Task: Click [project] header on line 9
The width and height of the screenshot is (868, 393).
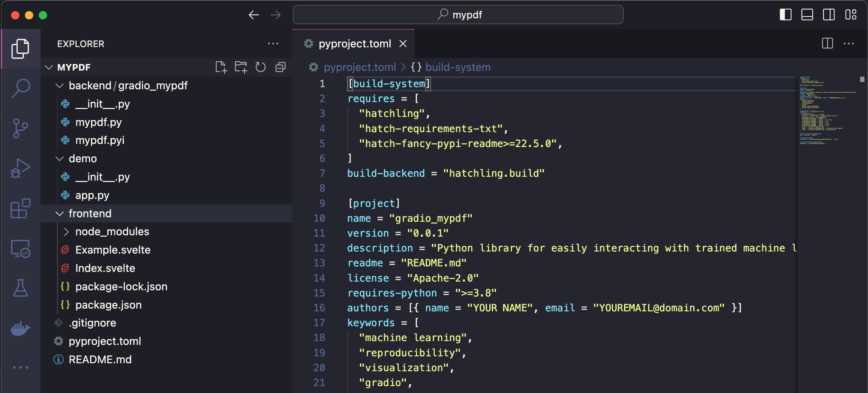Action: pos(374,203)
